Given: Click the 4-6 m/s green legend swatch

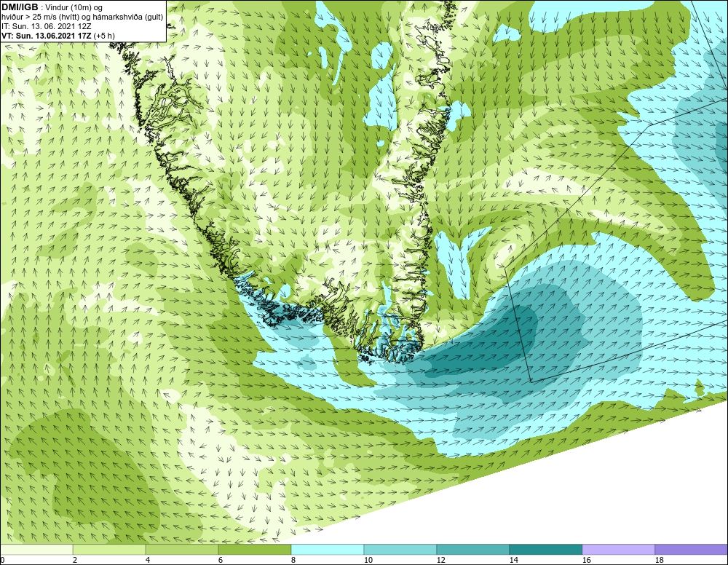Looking at the screenshot, I should pos(182,550).
